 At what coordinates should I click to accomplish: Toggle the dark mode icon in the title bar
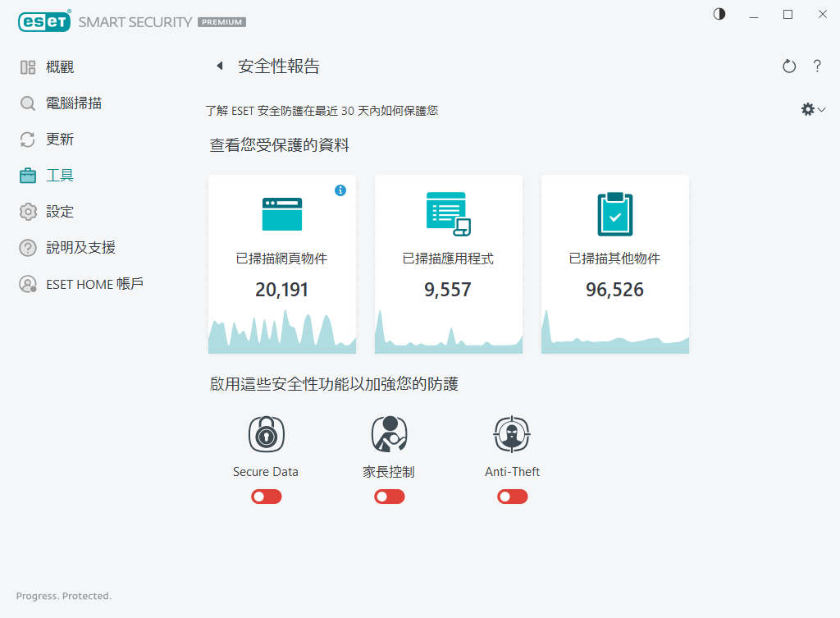tap(719, 14)
